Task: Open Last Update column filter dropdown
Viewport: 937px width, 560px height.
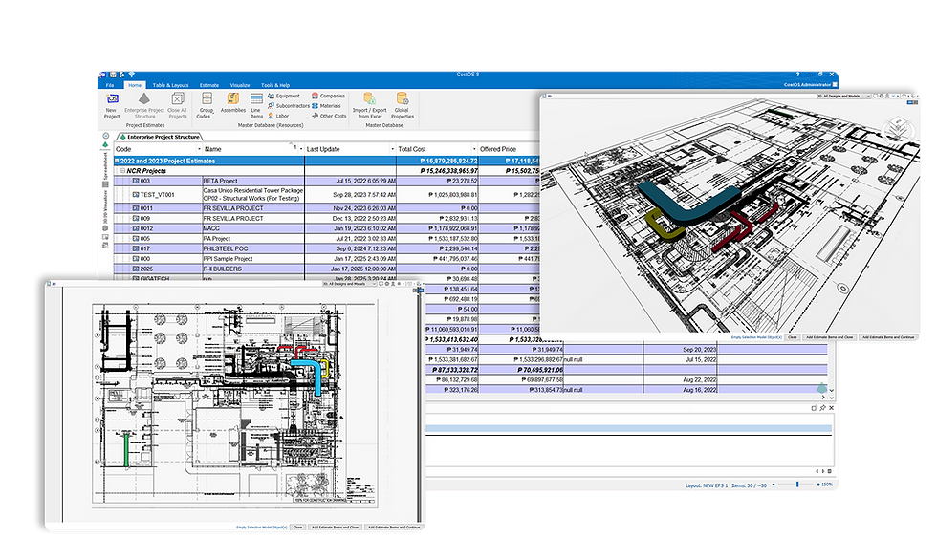Action: [x=393, y=149]
